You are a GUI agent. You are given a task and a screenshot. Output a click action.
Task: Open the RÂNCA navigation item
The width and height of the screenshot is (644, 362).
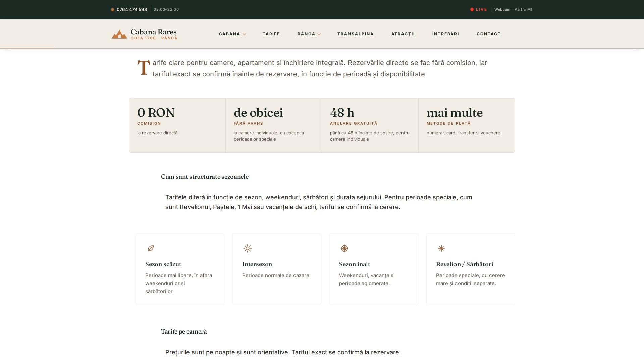pos(306,34)
